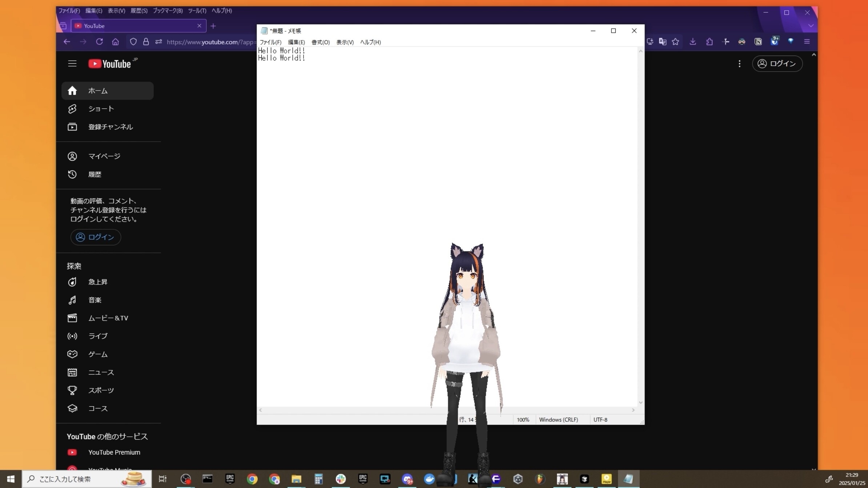Expand the tab list dropdown chevron

click(811, 26)
